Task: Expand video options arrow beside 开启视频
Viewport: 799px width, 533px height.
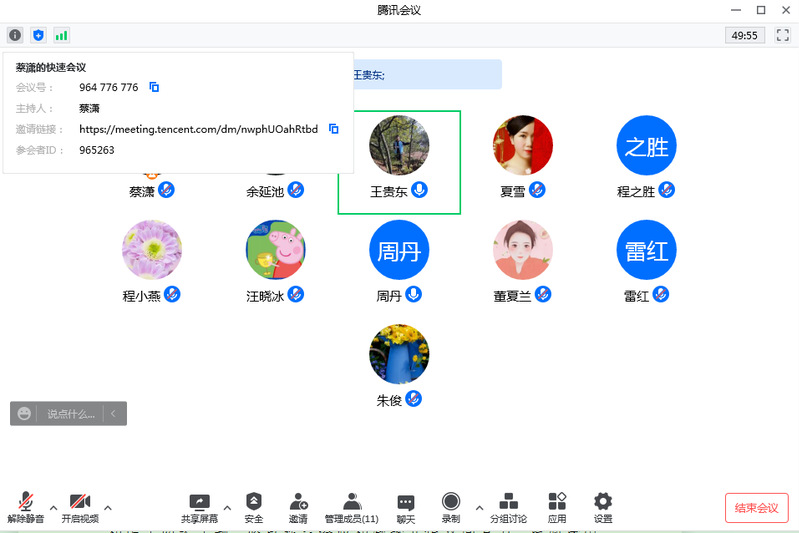Action: [x=108, y=507]
